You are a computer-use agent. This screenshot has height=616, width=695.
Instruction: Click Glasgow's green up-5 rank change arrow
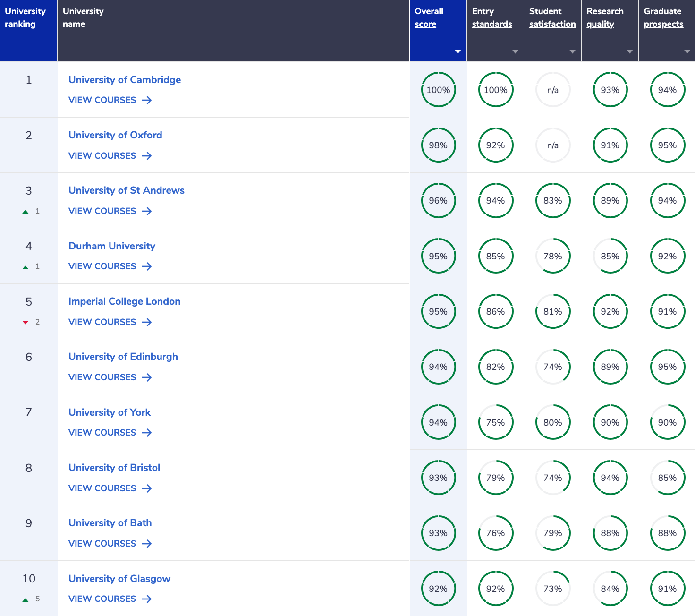pyautogui.click(x=25, y=599)
